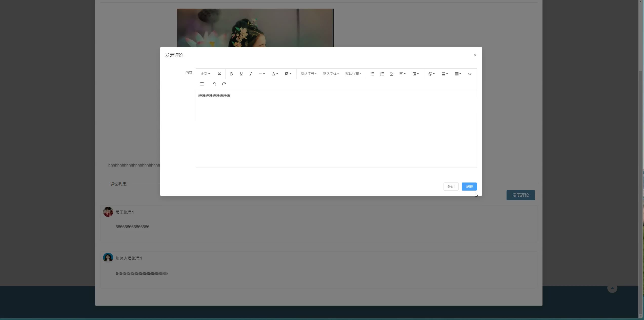Viewport: 644px width, 320px height.
Task: Open the 默认字体 font family dropdown
Action: click(331, 74)
